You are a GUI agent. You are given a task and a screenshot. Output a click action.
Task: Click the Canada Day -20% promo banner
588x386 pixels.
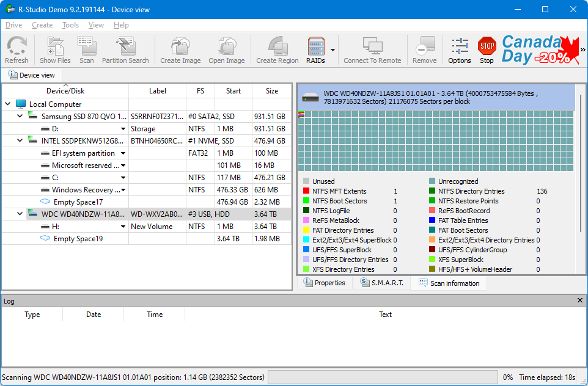pos(540,49)
